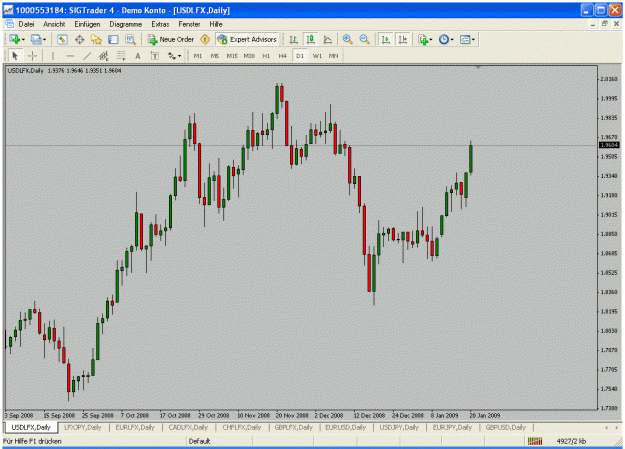Select the H4 timeframe
The width and height of the screenshot is (625, 449).
pos(283,56)
